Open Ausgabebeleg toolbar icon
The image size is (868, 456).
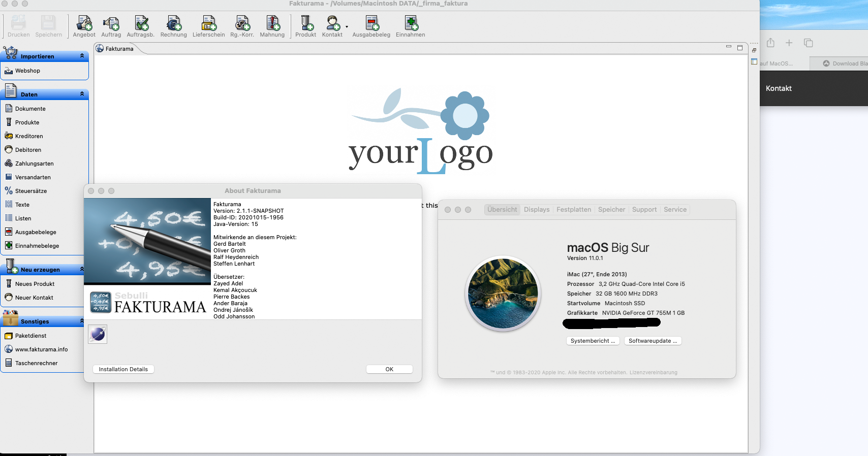371,26
